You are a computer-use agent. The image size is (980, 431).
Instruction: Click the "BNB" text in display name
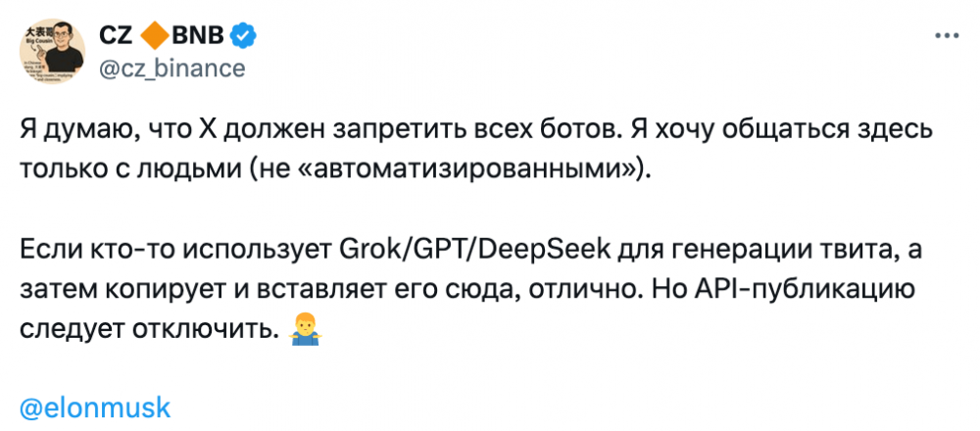(x=199, y=36)
